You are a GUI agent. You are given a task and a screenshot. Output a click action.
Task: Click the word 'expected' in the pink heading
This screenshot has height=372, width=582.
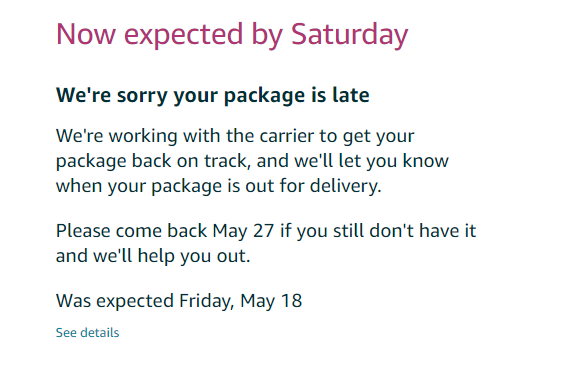click(x=183, y=36)
